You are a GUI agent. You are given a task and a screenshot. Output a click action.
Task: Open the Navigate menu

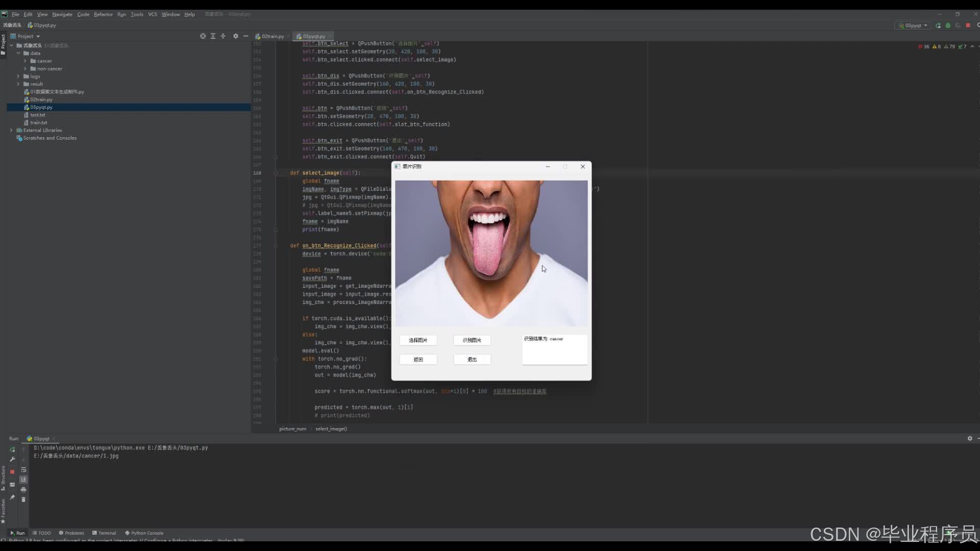pos(62,14)
